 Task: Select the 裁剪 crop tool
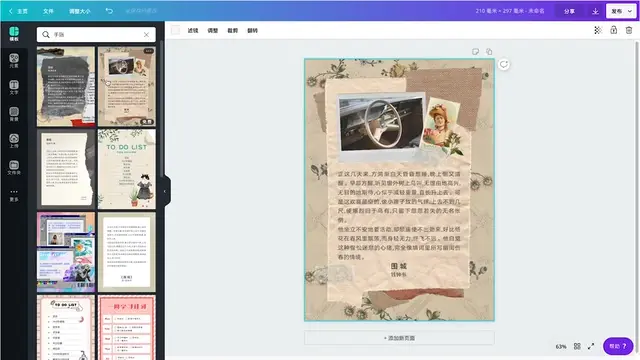233,30
